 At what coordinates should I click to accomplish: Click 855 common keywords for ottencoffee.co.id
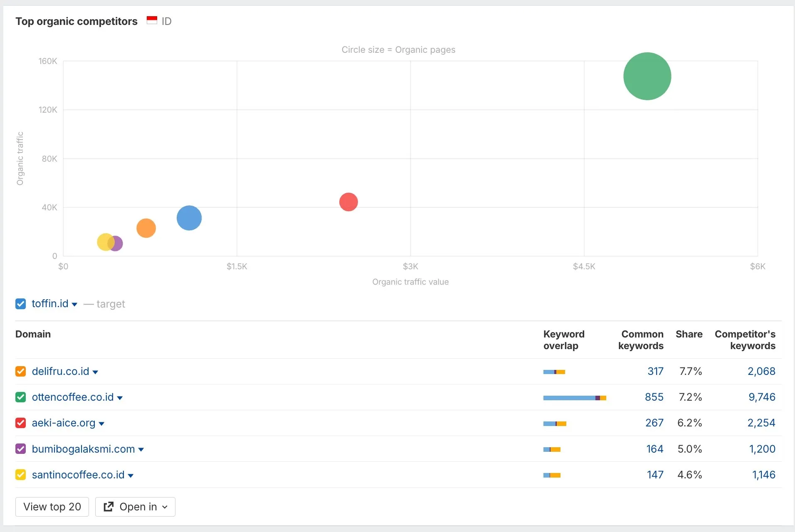654,397
